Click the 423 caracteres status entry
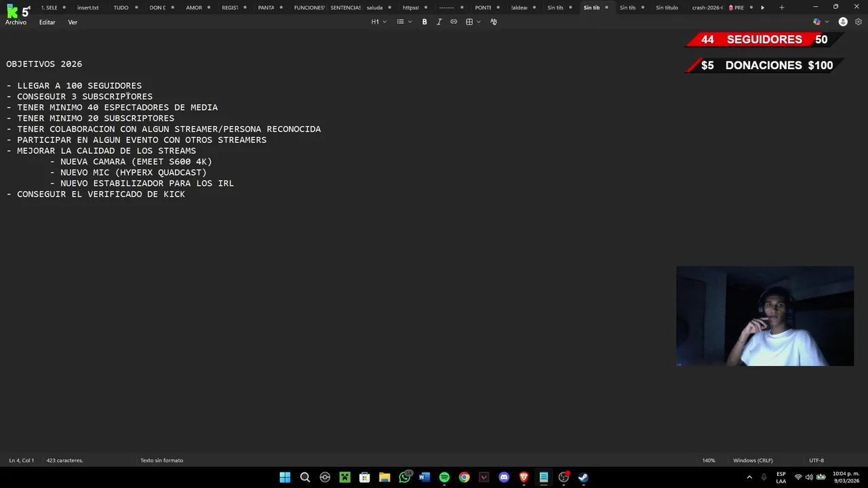Image resolution: width=868 pixels, height=488 pixels. click(64, 460)
